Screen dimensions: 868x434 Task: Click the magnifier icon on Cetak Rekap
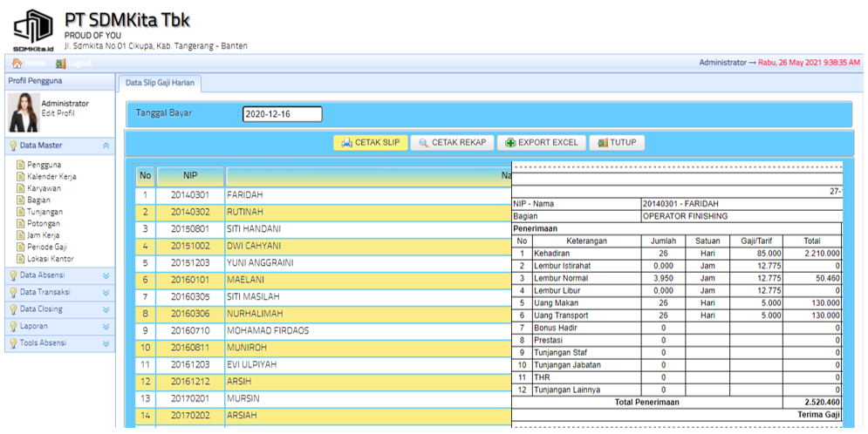click(423, 143)
